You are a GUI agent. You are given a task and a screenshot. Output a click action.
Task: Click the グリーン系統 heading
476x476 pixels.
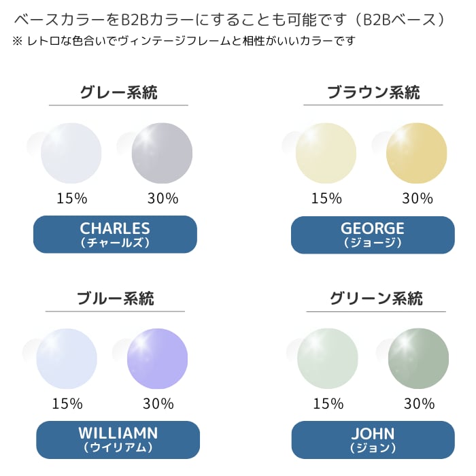[x=376, y=298]
